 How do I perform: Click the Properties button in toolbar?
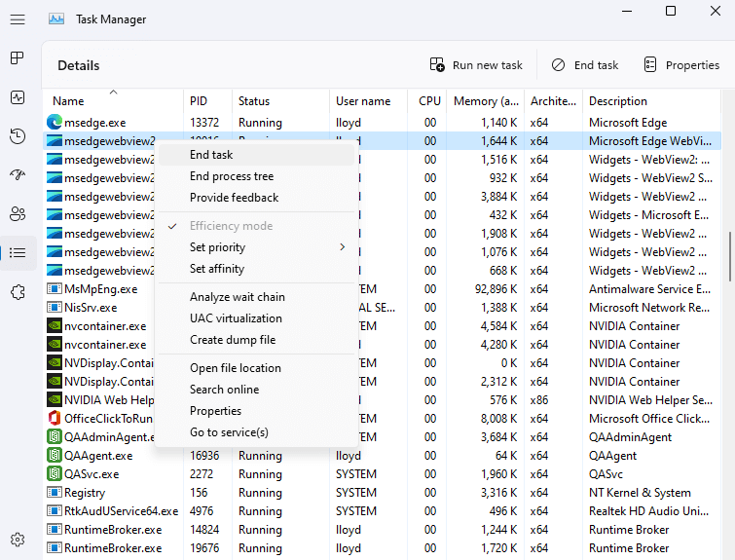tap(681, 65)
